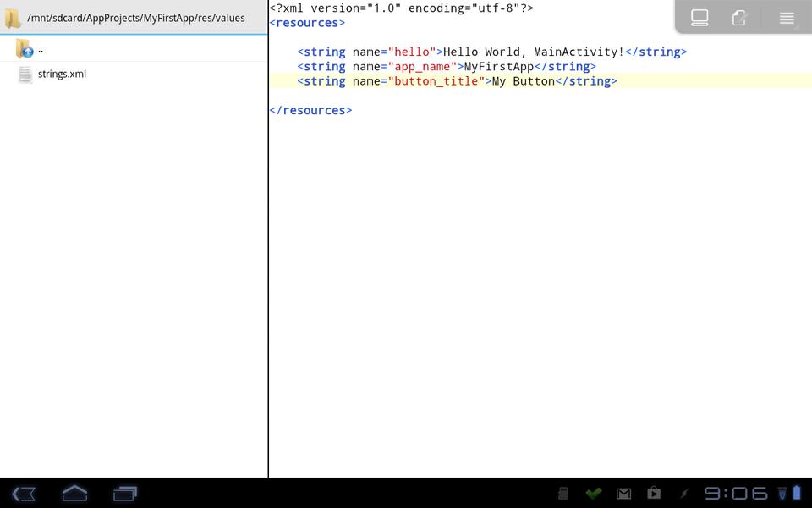
Task: Open strings.xml from the file list
Action: coord(61,75)
